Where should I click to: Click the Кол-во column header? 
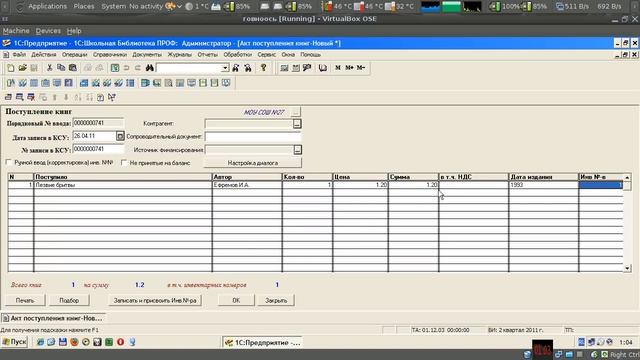tap(307, 177)
